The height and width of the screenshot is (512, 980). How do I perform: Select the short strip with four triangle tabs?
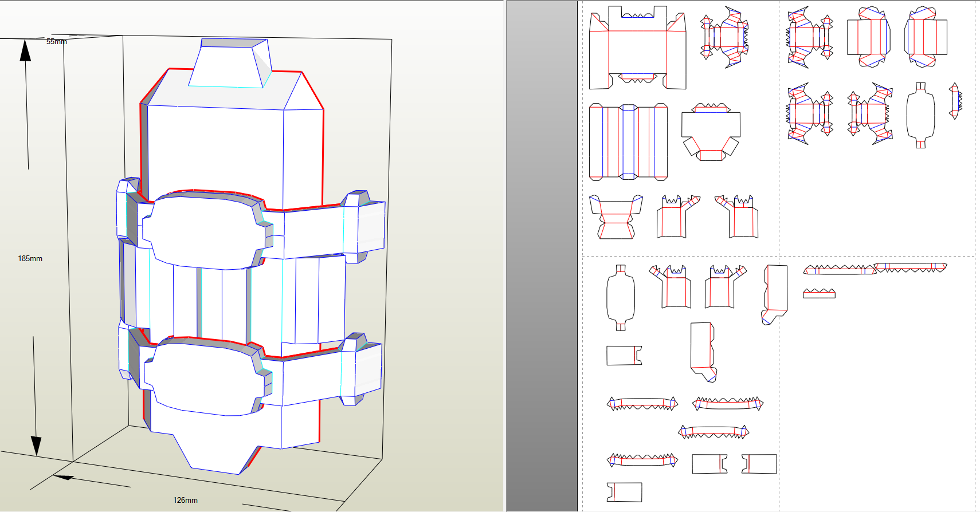point(819,293)
